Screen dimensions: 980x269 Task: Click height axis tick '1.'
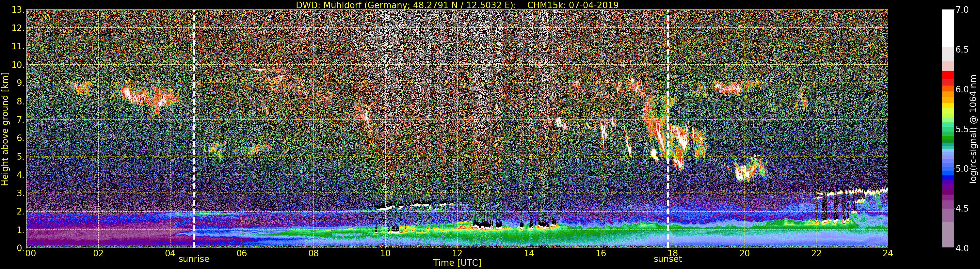21,229
